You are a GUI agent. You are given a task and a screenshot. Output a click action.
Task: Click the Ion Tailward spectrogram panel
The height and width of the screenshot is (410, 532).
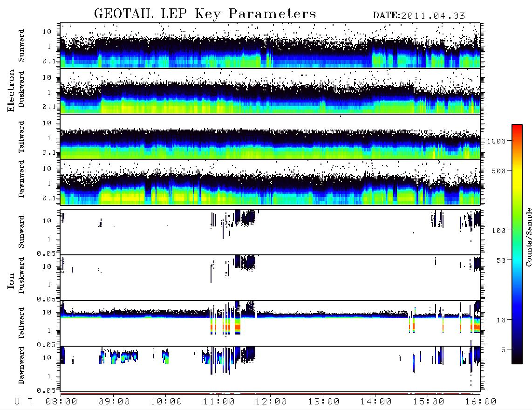point(270,323)
